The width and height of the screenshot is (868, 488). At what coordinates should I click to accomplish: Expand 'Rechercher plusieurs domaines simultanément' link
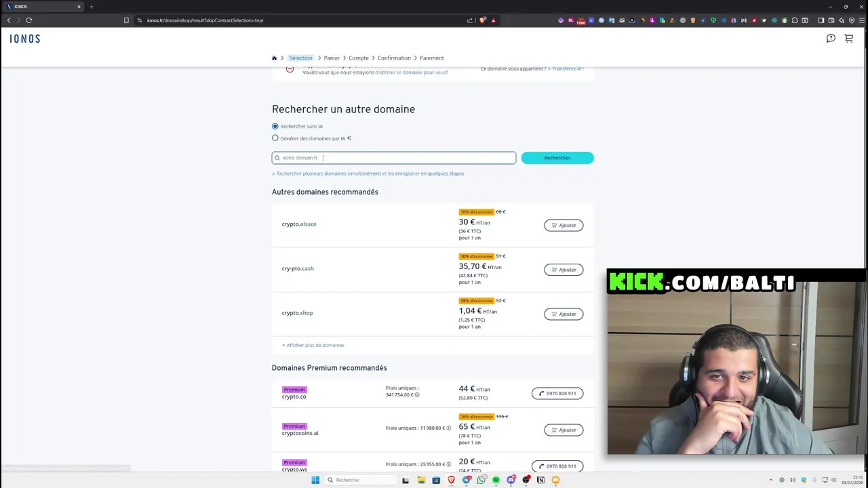pos(368,174)
